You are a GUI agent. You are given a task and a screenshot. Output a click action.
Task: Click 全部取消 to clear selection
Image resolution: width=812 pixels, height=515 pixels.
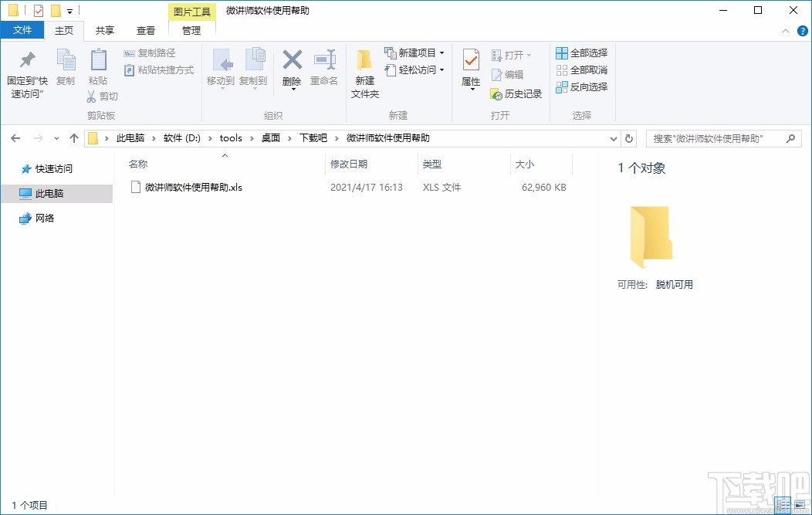[x=581, y=69]
